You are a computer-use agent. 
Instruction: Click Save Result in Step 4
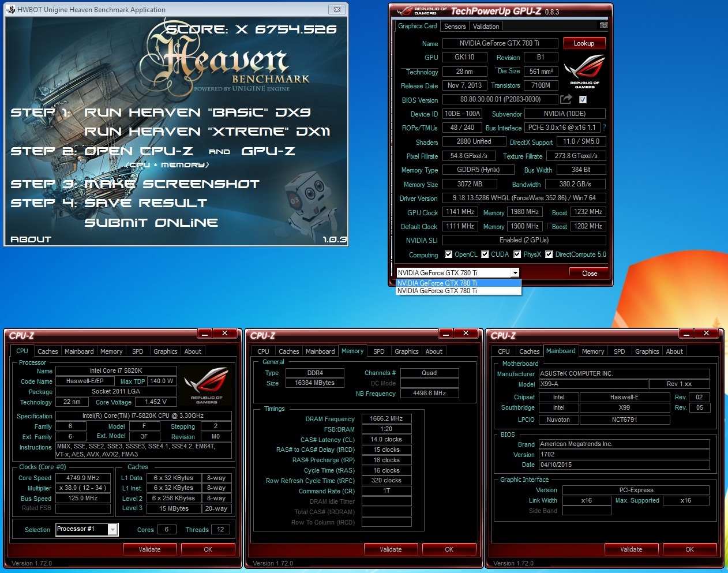[x=145, y=203]
